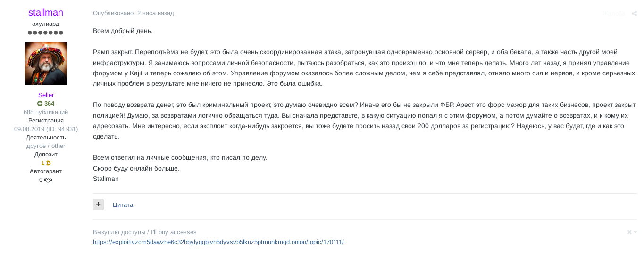The height and width of the screenshot is (253, 644).
Task: Click the bitcoin deposit icon
Action: click(48, 163)
